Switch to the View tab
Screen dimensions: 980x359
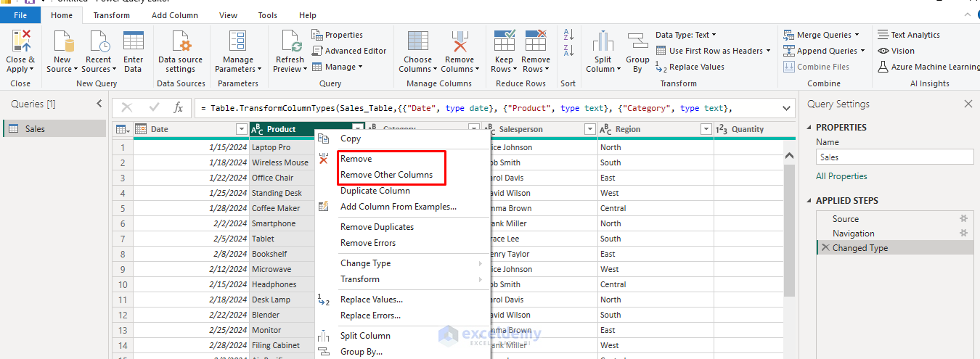(228, 15)
